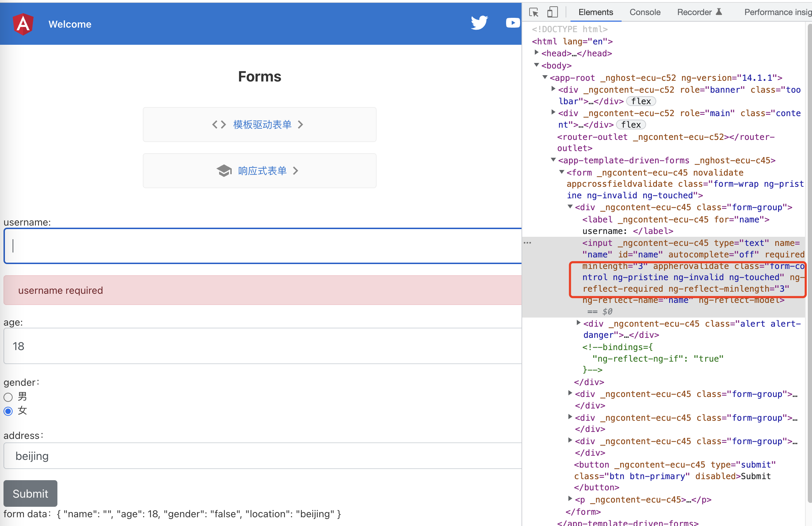Screen dimensions: 812x526
Task: Click the three-dots menu beside selected input node
Action: point(527,243)
